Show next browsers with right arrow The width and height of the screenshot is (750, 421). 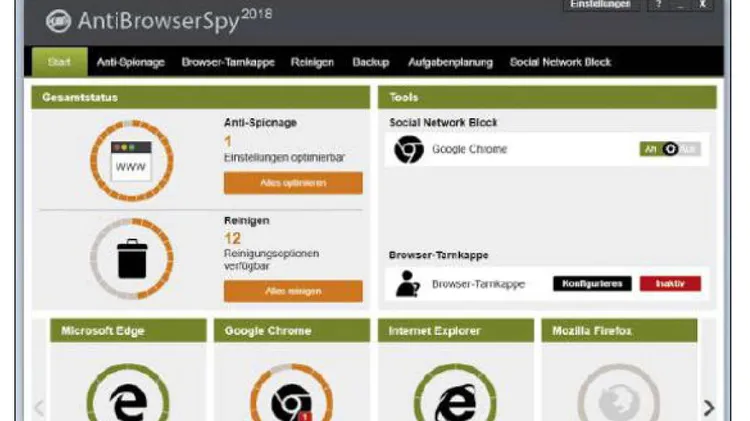(x=709, y=408)
